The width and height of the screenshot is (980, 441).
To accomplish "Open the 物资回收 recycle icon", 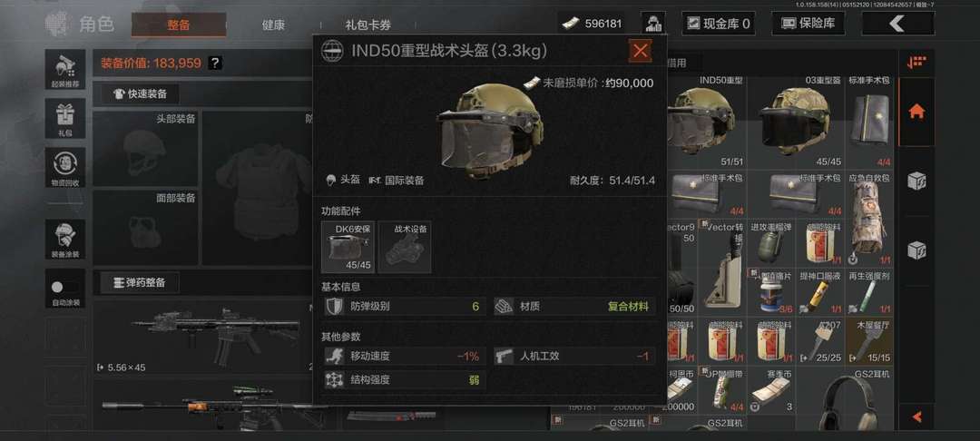I will 65,168.
